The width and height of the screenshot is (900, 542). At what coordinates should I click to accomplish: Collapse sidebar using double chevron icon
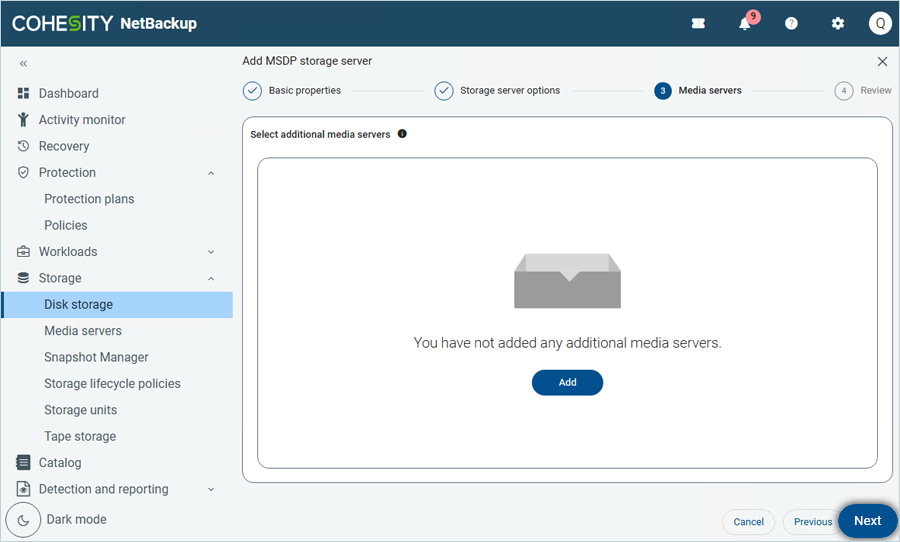pyautogui.click(x=23, y=63)
